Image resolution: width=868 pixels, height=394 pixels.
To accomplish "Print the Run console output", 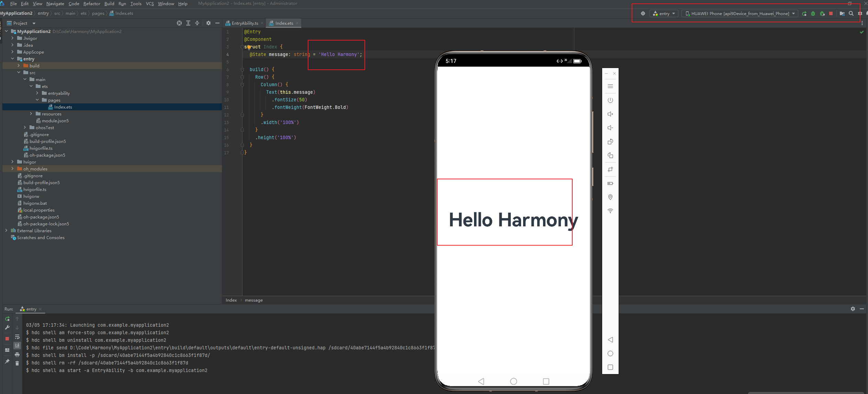I will pos(17,354).
